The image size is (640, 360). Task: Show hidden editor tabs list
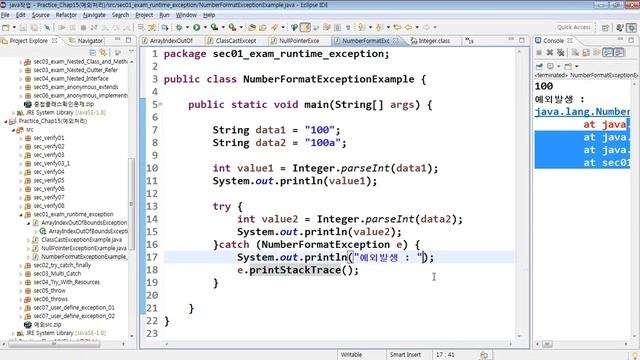tap(469, 41)
